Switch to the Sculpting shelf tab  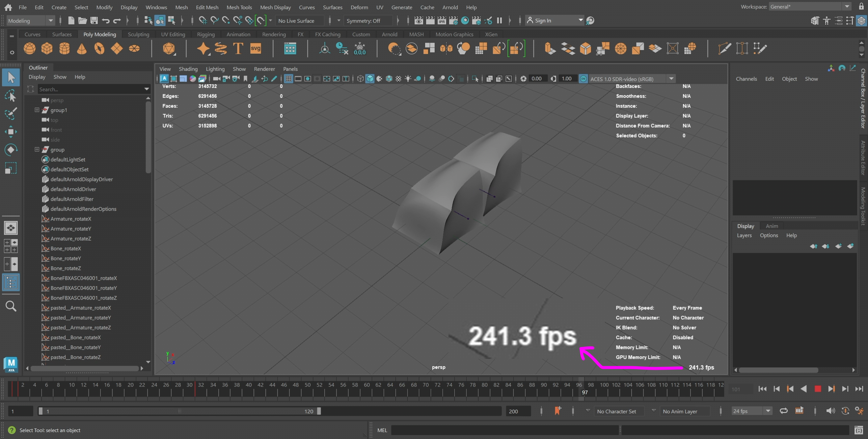click(x=138, y=34)
